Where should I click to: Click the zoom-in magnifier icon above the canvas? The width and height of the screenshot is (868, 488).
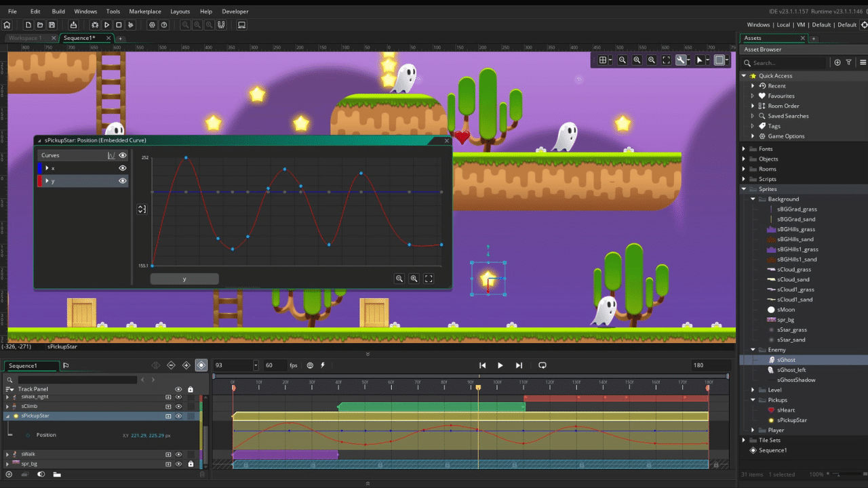pyautogui.click(x=652, y=60)
